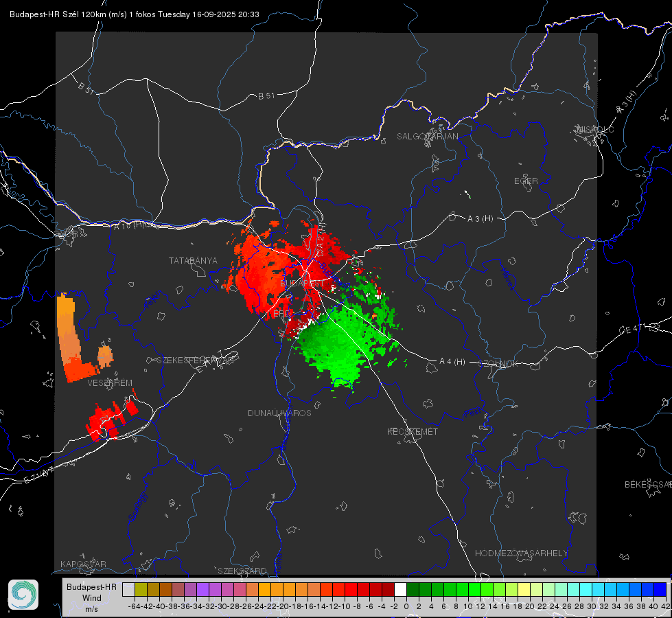Click the yellow swatch between 18 and 20
672x618 pixels.
[x=524, y=590]
